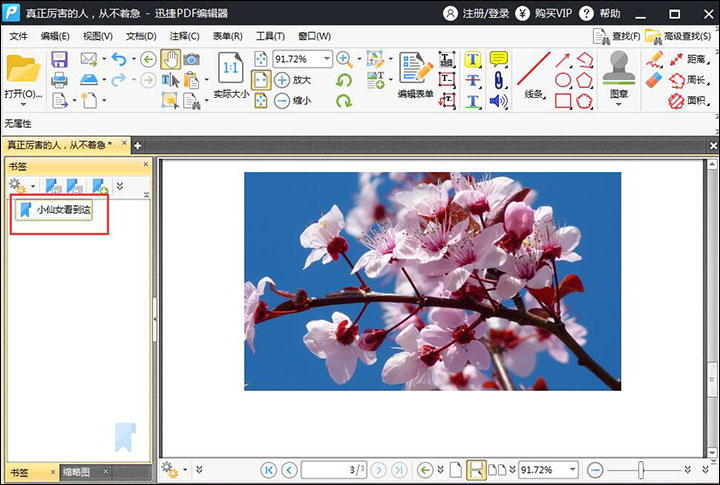Select the eraser tool
The height and width of the screenshot is (485, 720).
pos(656,80)
